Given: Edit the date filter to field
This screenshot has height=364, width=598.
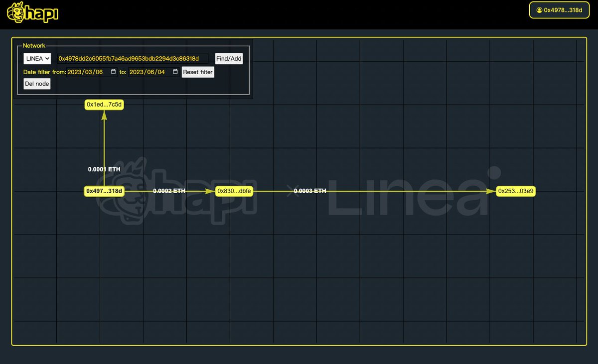Looking at the screenshot, I should (154, 72).
